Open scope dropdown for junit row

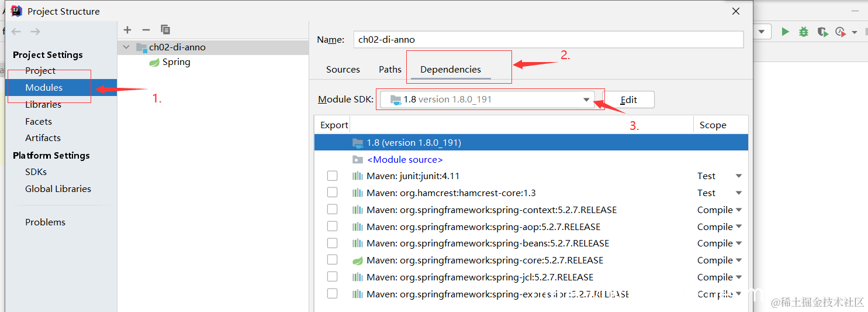(x=739, y=176)
